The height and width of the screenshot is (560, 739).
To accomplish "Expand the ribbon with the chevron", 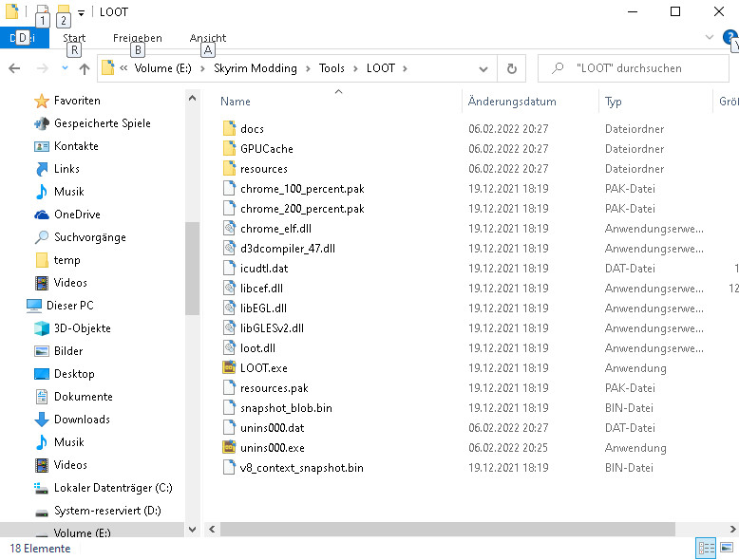I will pos(710,37).
